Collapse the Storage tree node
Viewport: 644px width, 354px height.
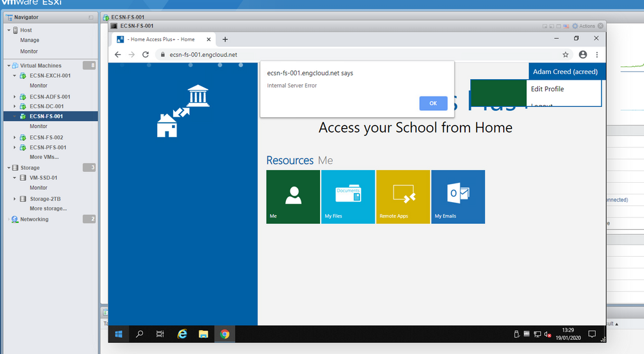8,168
